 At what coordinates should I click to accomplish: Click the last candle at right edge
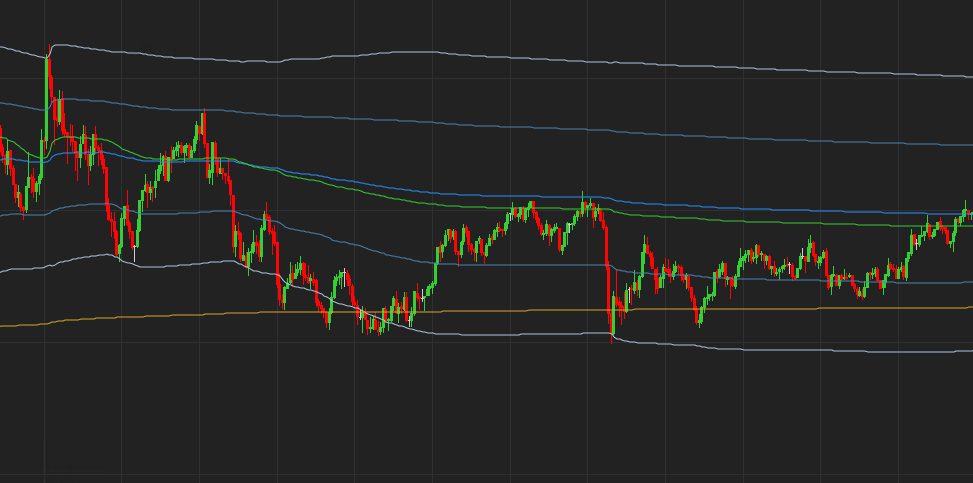tap(970, 216)
